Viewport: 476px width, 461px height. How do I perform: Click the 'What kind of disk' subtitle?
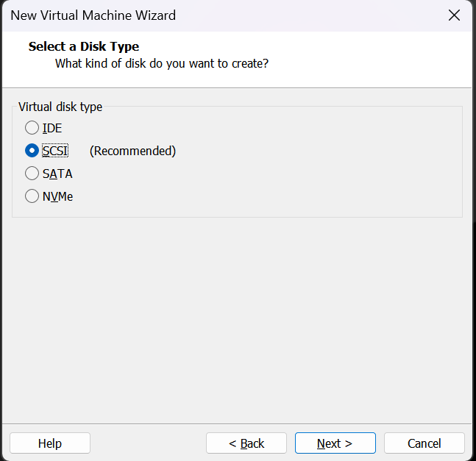tap(162, 64)
